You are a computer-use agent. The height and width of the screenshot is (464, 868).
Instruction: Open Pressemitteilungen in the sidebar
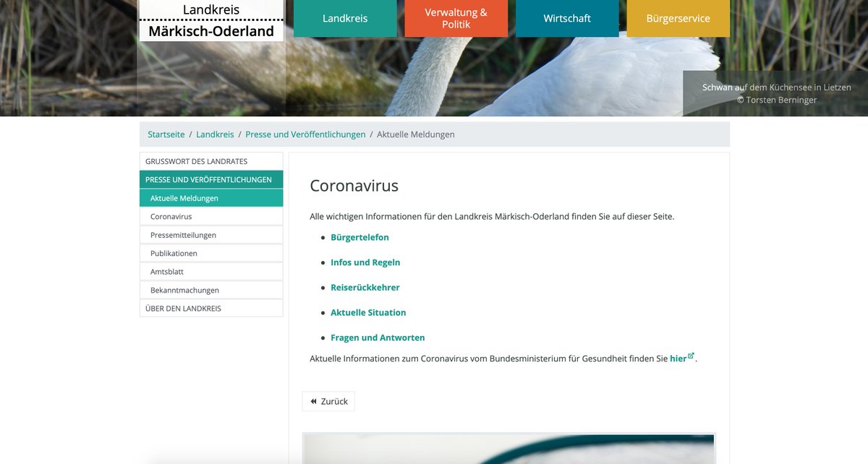(211, 235)
